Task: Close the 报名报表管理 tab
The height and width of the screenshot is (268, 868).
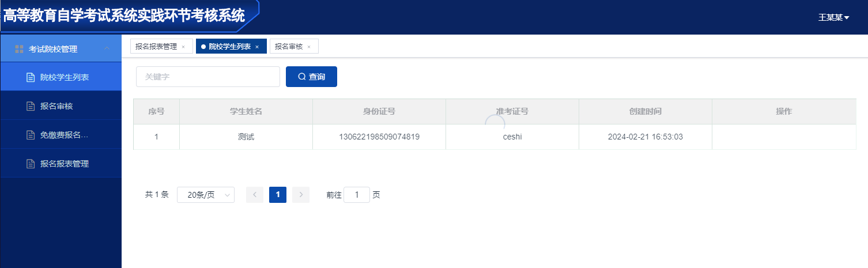Action: [x=183, y=47]
